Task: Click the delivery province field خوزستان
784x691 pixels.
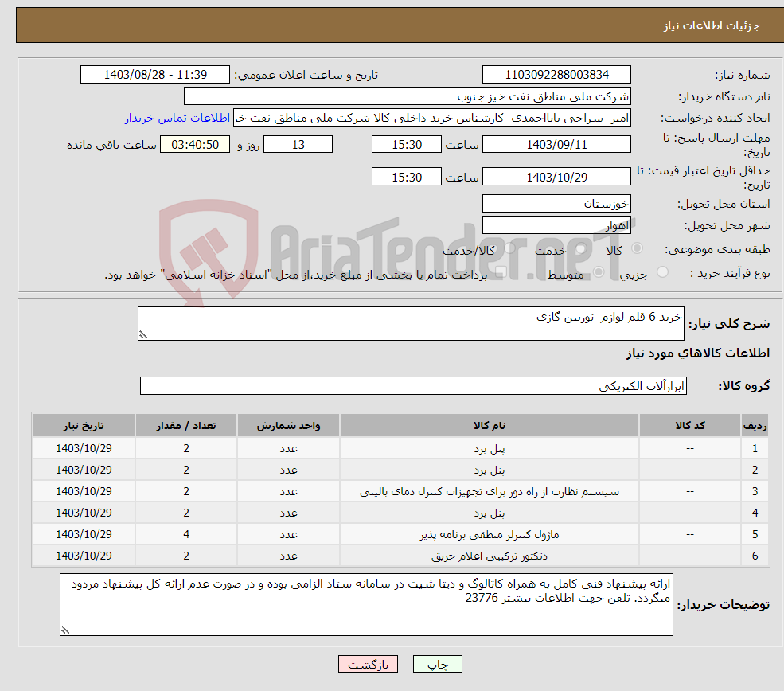Action: point(556,204)
